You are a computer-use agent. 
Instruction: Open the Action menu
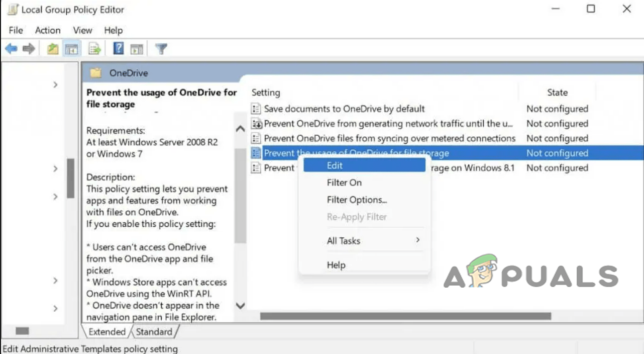click(x=47, y=30)
